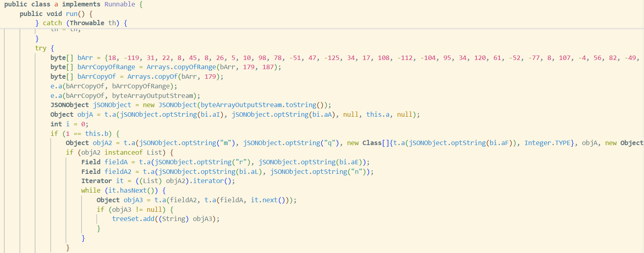Image resolution: width=644 pixels, height=253 pixels.
Task: Click the Iterator type name
Action: click(x=96, y=181)
